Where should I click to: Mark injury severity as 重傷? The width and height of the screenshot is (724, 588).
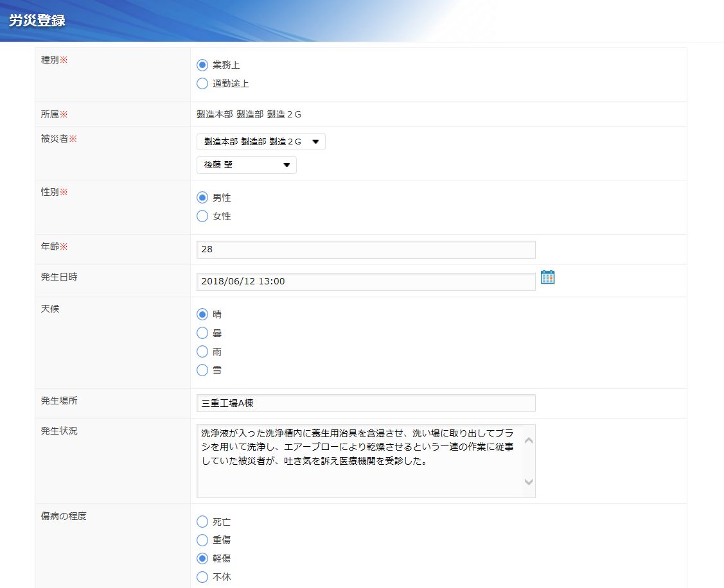(x=202, y=540)
